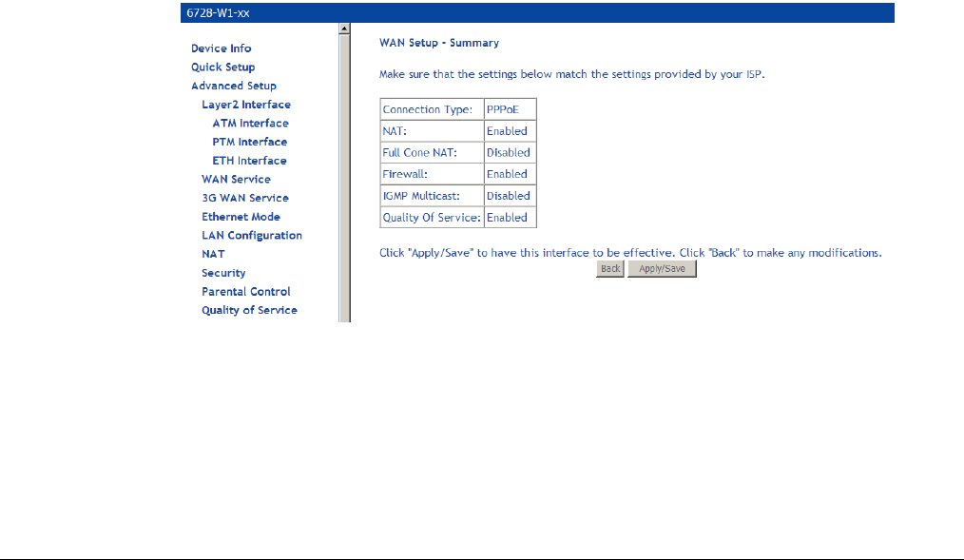Select Advanced Setup menu entry
The image size is (964, 560).
point(234,86)
